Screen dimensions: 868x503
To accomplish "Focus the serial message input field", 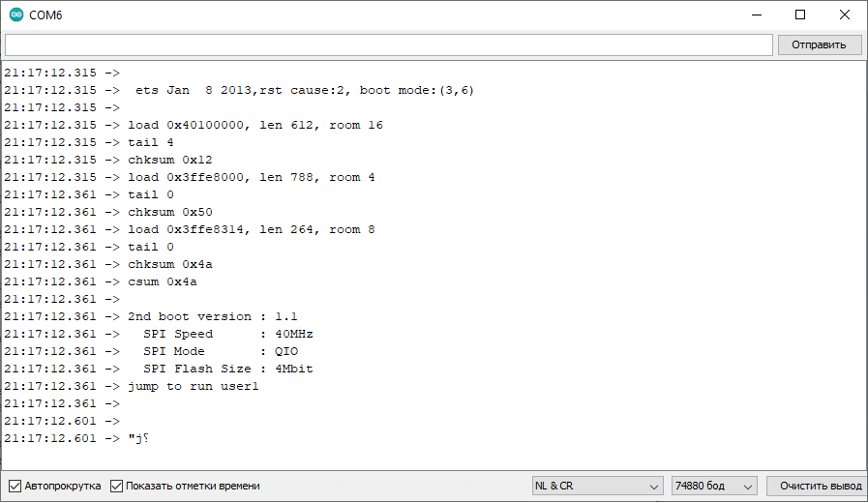I will pos(387,44).
